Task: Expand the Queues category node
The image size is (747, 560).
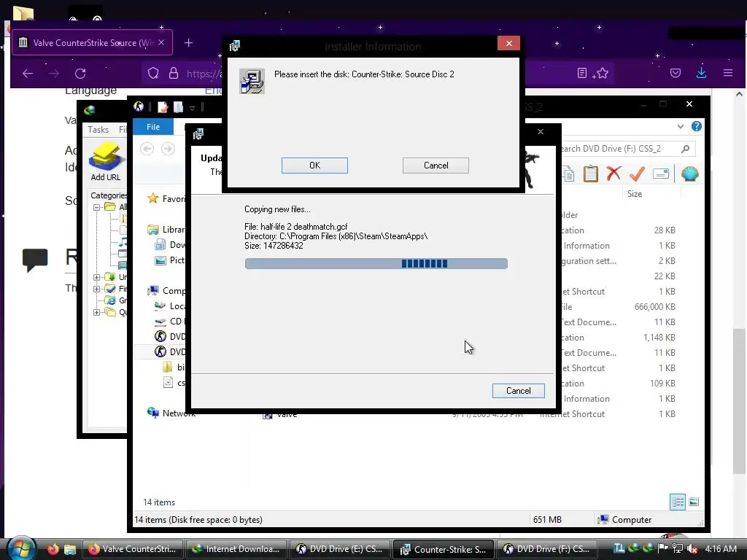Action: click(97, 312)
